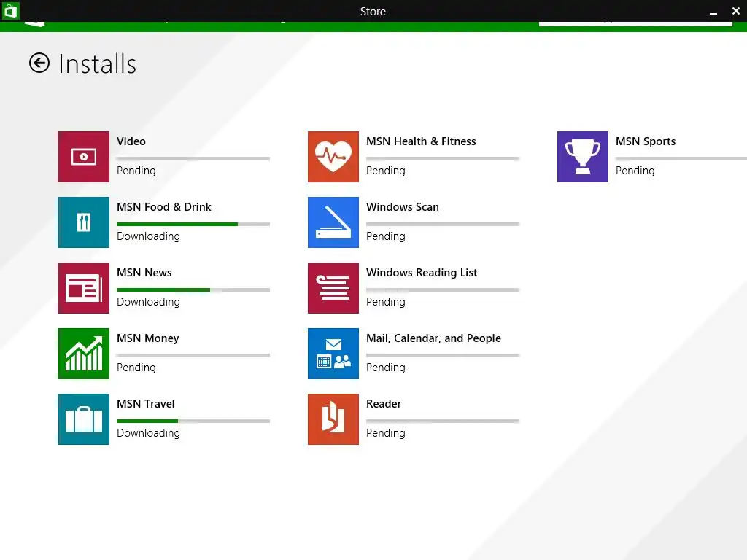Click the "MSN Health & Fitness" title
Screen dimensions: 747x560
(421, 141)
